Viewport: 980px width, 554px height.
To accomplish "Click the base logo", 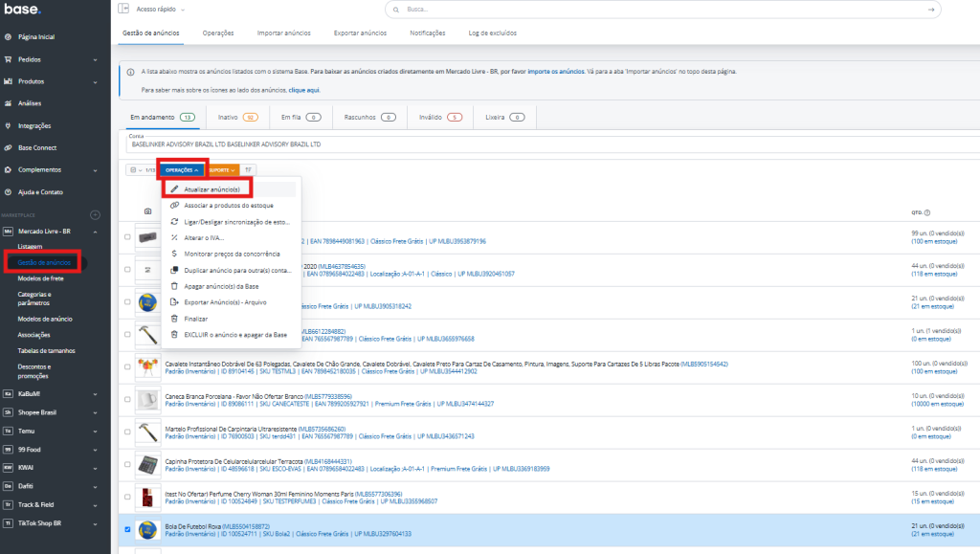I will [23, 9].
